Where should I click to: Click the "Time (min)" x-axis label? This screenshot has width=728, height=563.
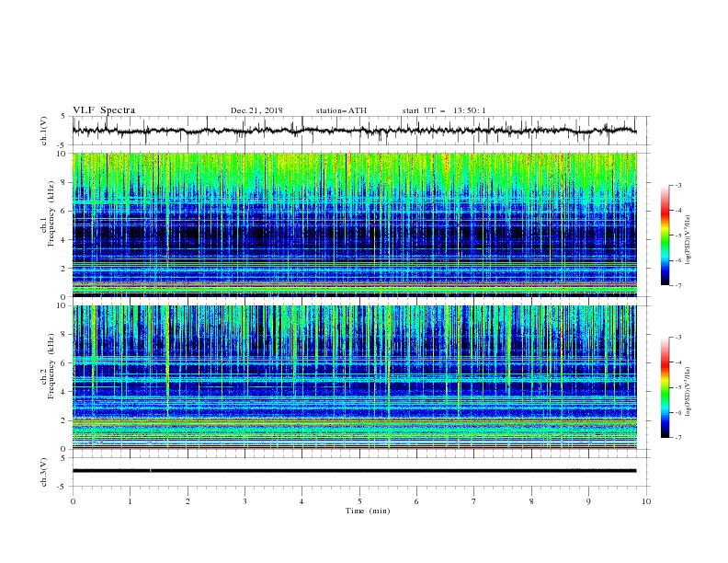(x=368, y=511)
